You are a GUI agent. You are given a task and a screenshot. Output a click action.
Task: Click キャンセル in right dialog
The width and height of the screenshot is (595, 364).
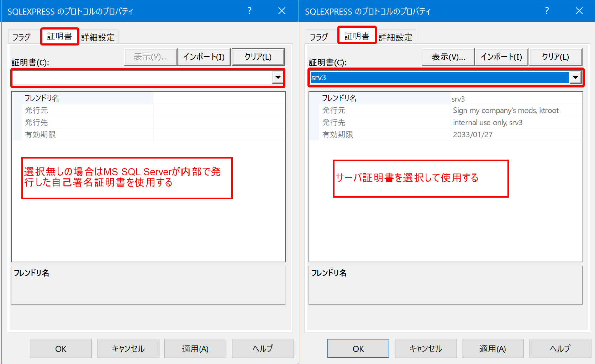click(426, 348)
